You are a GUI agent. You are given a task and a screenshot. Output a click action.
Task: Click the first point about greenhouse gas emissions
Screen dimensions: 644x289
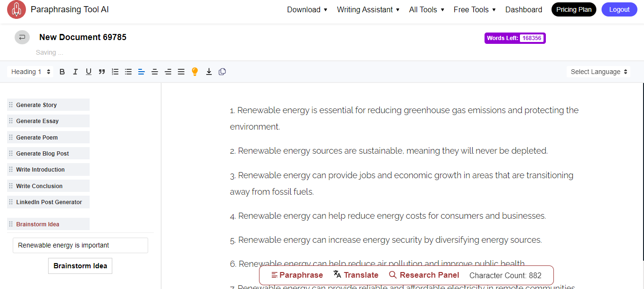pos(404,118)
